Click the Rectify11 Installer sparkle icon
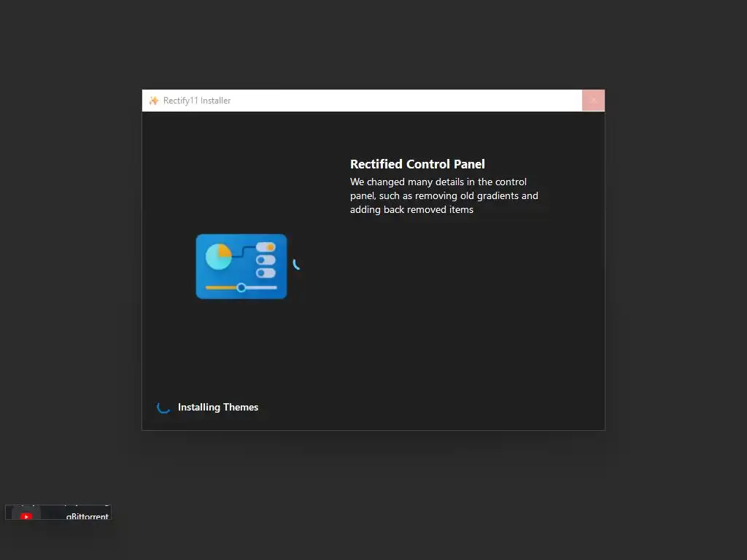Viewport: 747px width, 560px height. click(x=154, y=101)
